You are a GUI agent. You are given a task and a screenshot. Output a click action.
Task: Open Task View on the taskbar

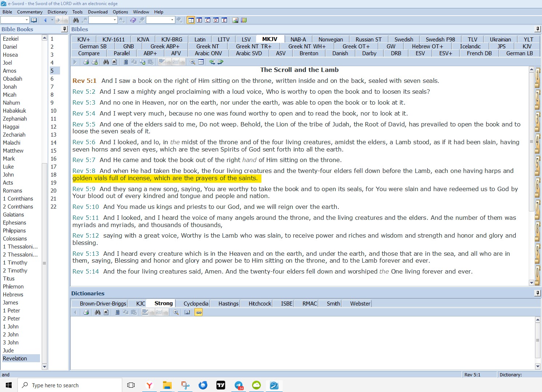(131, 385)
